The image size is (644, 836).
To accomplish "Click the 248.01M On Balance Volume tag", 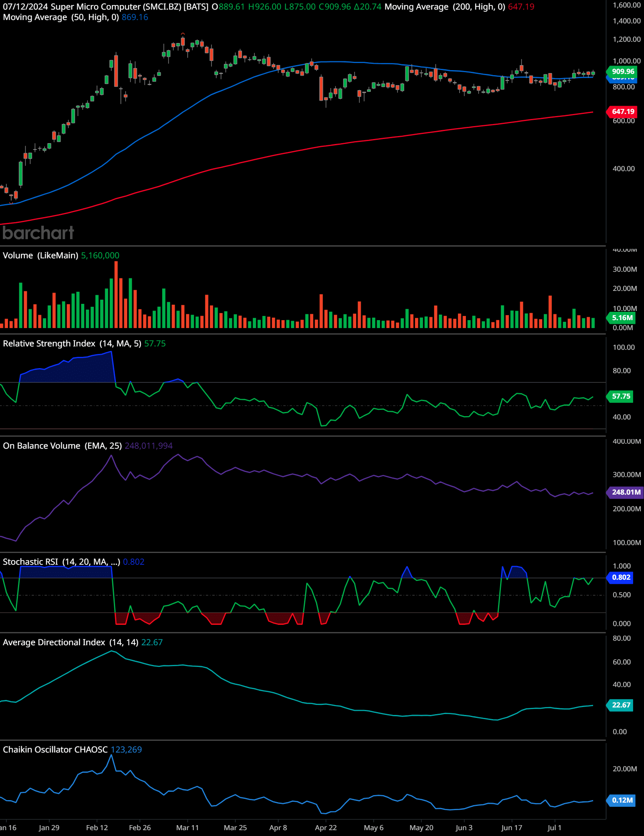I will (x=625, y=492).
